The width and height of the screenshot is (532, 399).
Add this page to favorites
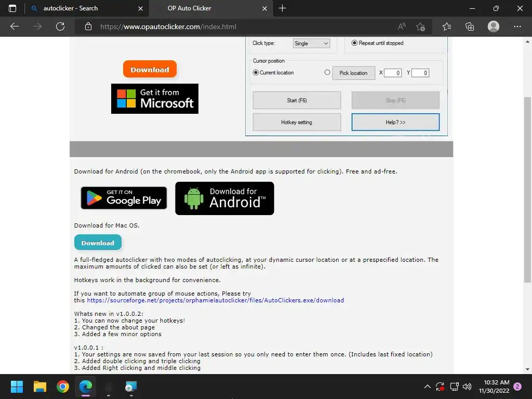(421, 26)
